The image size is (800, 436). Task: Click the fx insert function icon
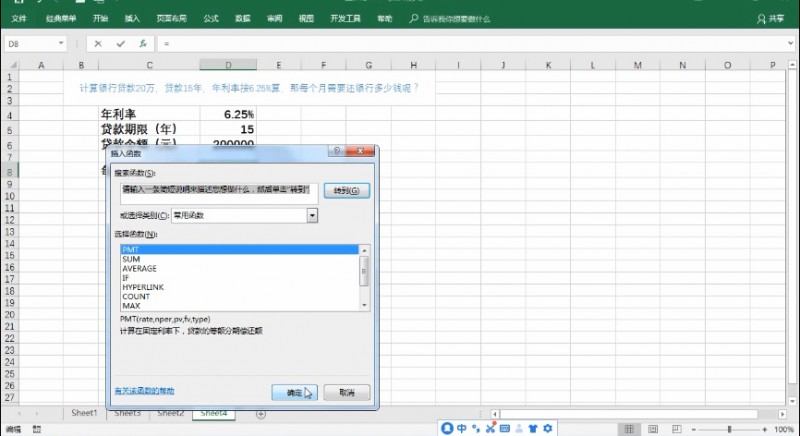pyautogui.click(x=143, y=44)
